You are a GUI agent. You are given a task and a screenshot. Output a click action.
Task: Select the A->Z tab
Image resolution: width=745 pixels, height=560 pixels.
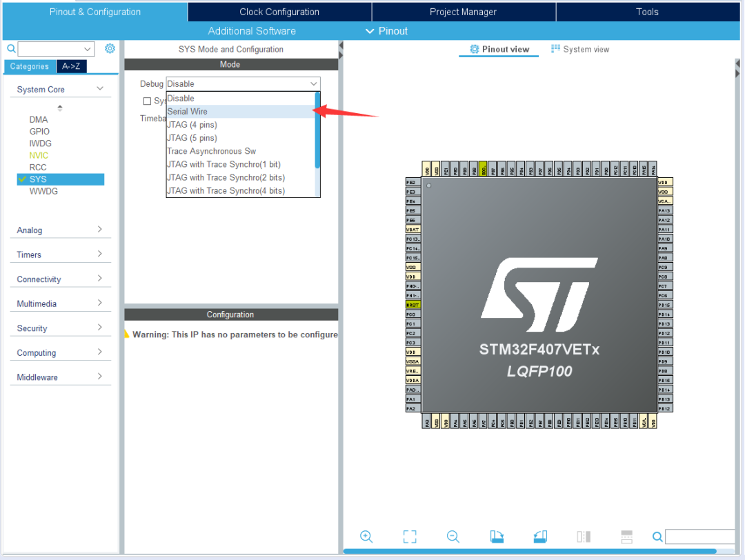(x=71, y=66)
